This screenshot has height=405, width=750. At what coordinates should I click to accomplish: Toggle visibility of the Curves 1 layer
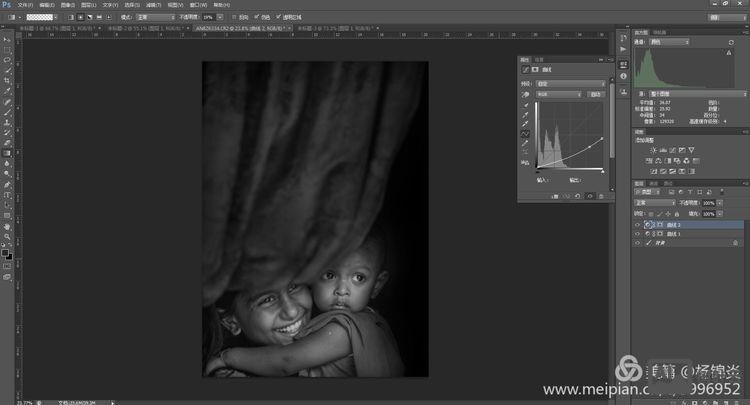coord(638,234)
